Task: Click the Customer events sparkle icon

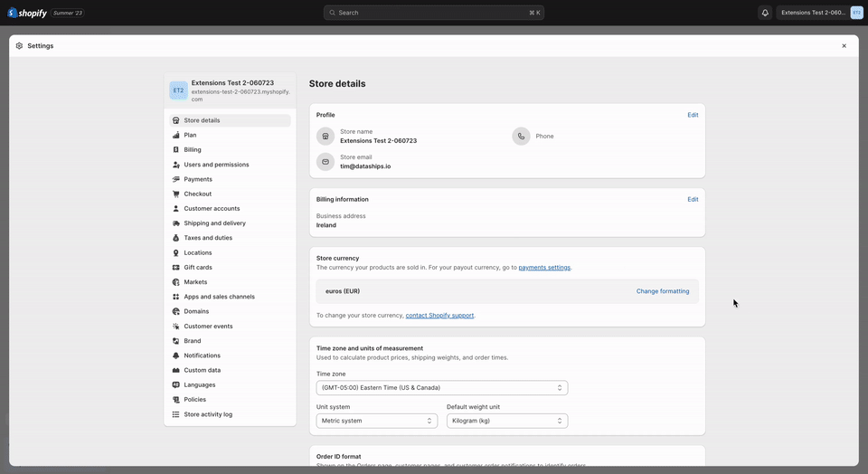Action: pos(176,327)
